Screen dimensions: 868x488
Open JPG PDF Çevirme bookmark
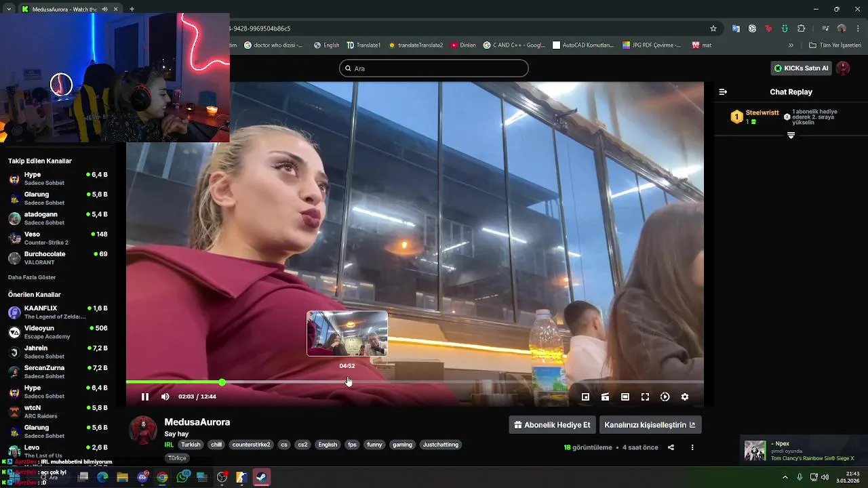652,45
